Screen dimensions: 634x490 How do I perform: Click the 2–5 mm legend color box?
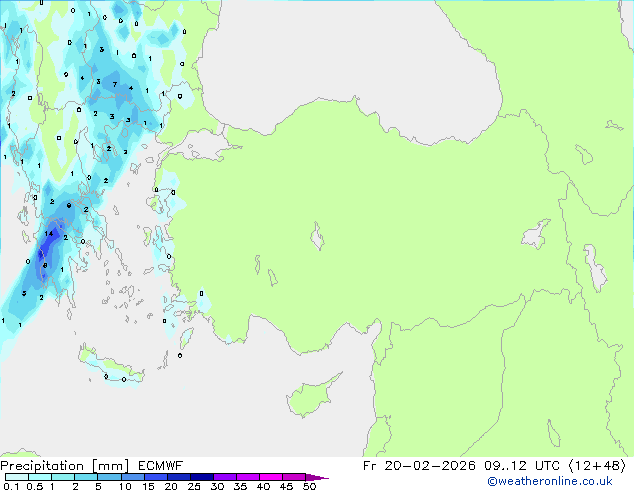click(x=86, y=477)
